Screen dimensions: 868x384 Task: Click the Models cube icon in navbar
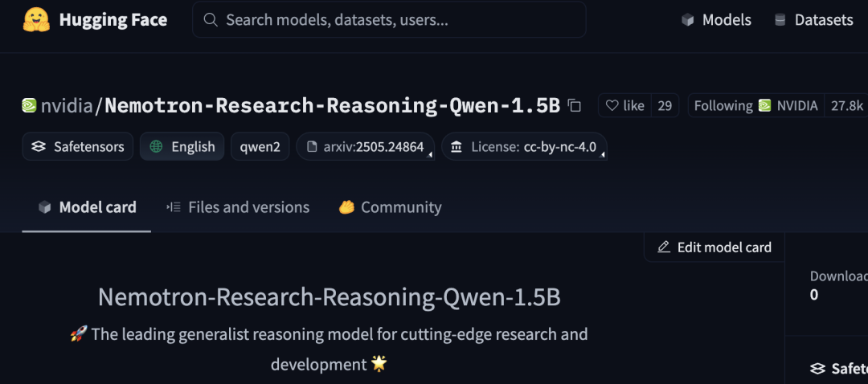click(687, 20)
